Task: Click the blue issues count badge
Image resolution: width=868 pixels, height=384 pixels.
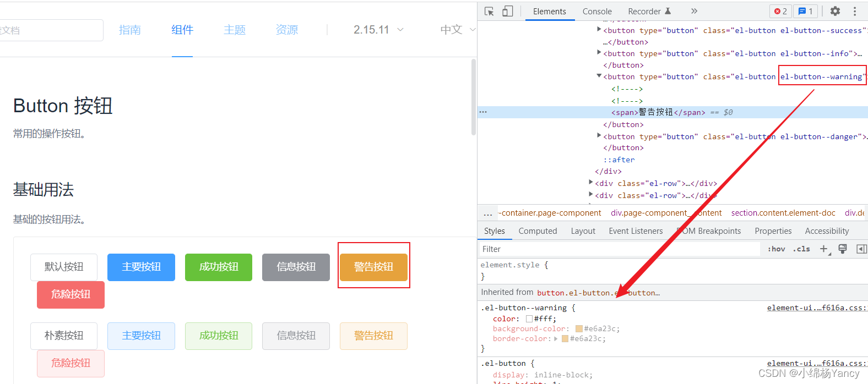Action: pyautogui.click(x=805, y=11)
